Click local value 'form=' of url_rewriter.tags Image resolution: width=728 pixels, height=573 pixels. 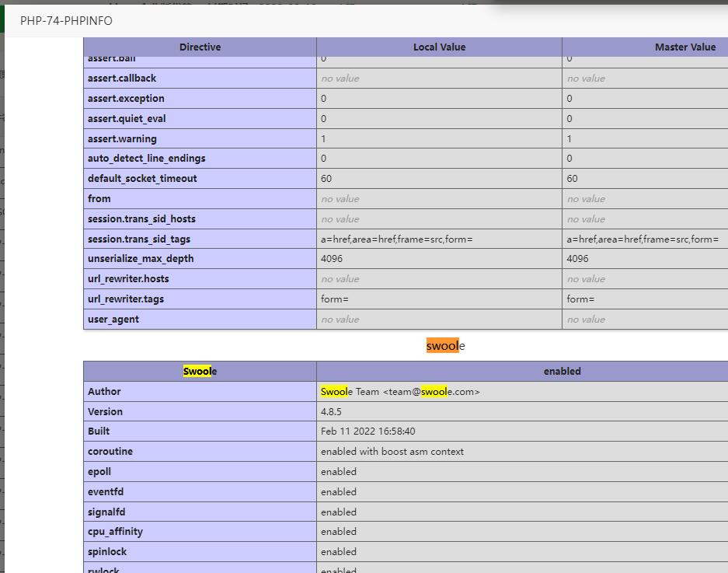point(334,299)
